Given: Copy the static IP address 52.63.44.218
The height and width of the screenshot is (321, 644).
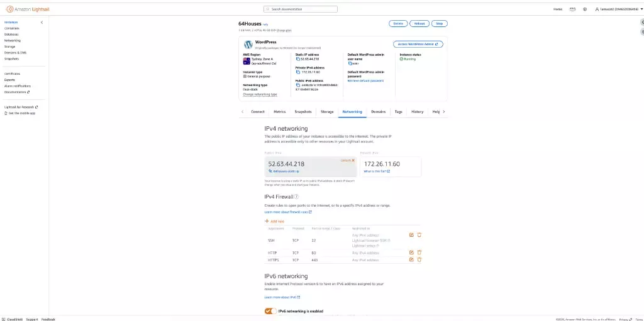Looking at the screenshot, I should 297,58.
